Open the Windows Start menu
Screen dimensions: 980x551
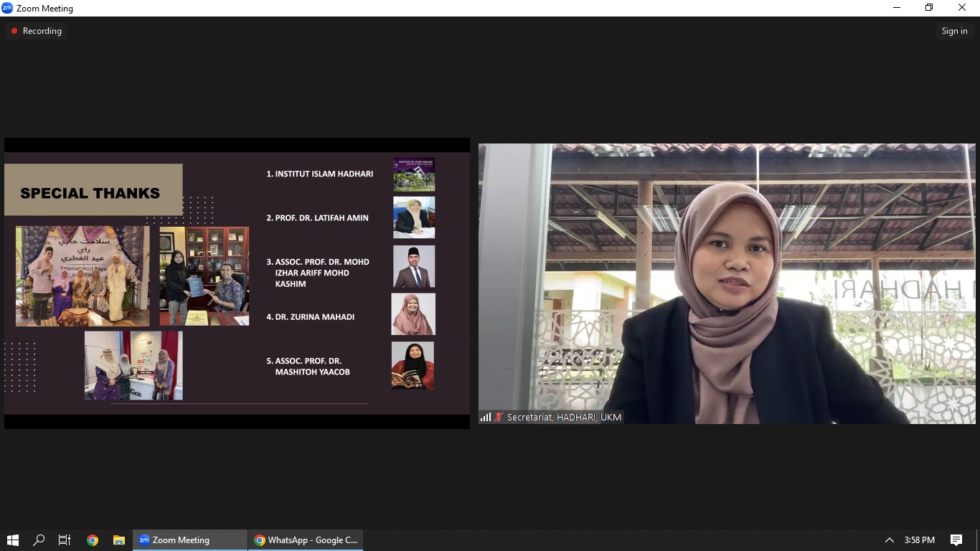pos(13,540)
